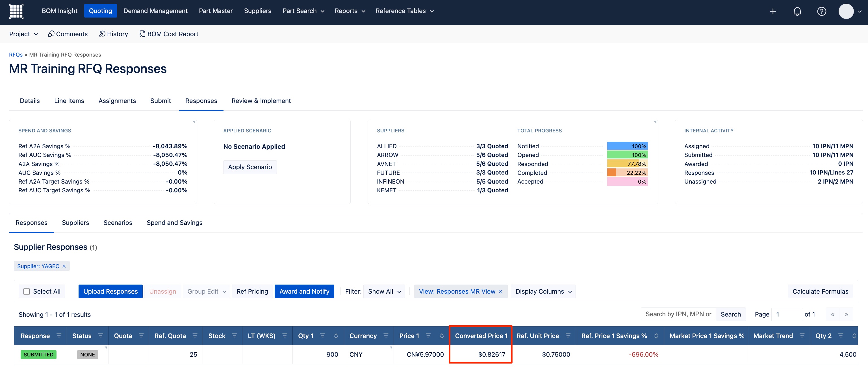Viewport: 868px width, 370px height.
Task: Sort by Qty 1 using arrows icon
Action: [336, 336]
